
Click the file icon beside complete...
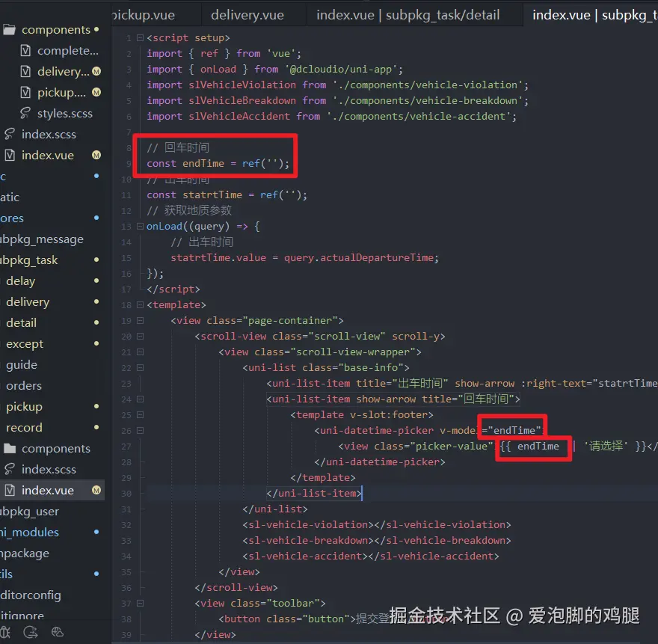pos(25,51)
